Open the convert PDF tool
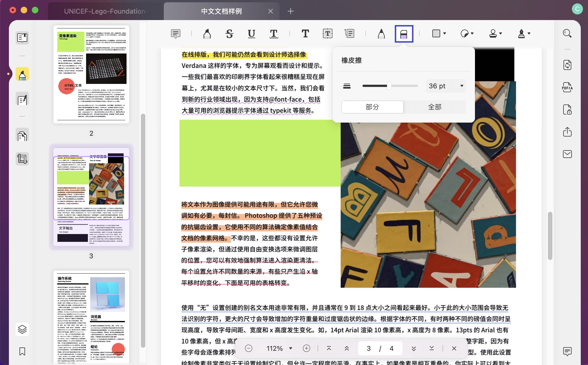Image resolution: width=588 pixels, height=365 pixels. pyautogui.click(x=567, y=65)
